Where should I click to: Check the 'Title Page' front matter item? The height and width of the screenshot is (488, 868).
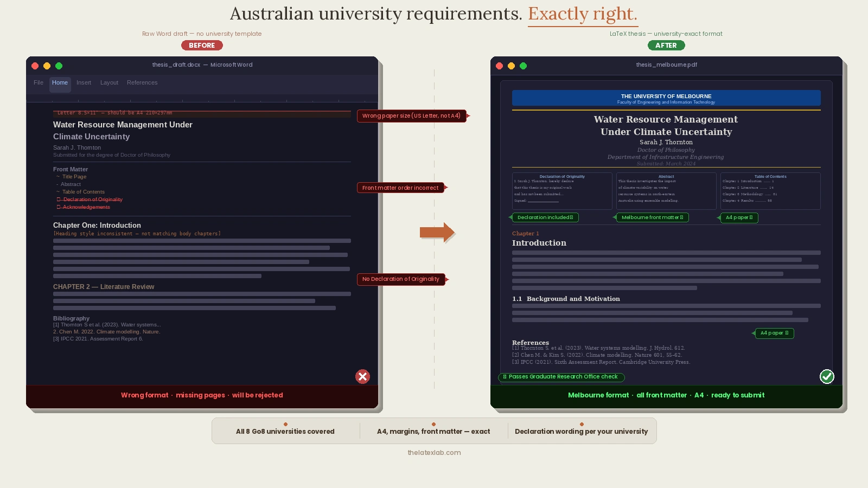pos(76,176)
